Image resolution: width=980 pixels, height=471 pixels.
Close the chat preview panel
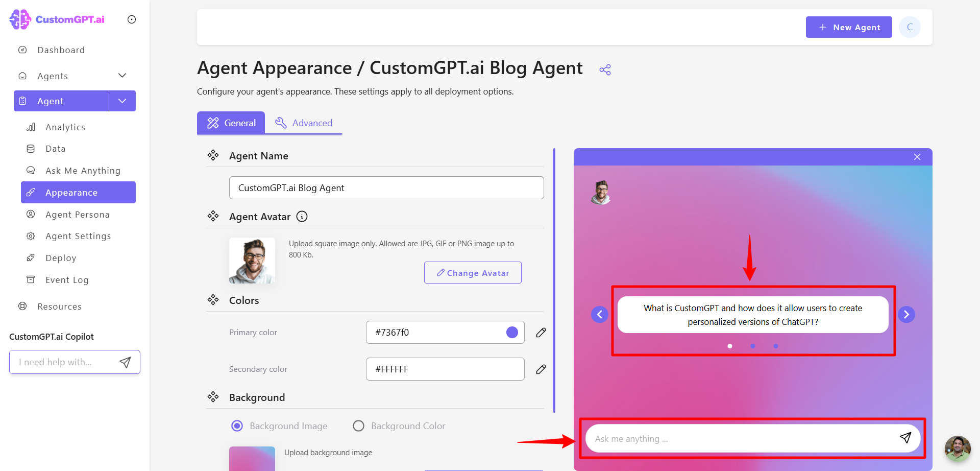coord(917,157)
